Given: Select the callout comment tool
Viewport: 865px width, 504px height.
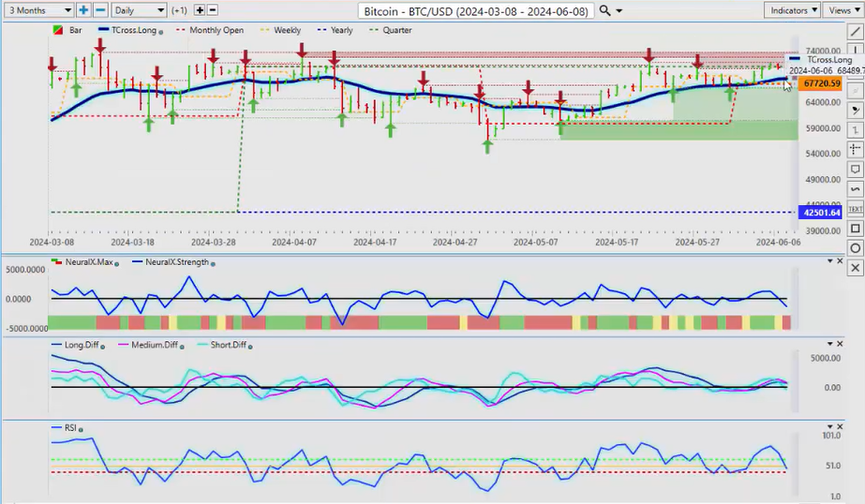Looking at the screenshot, I should pos(855,170).
